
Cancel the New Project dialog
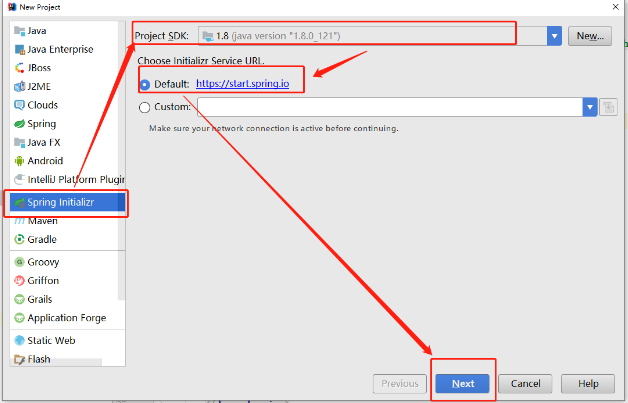(525, 383)
